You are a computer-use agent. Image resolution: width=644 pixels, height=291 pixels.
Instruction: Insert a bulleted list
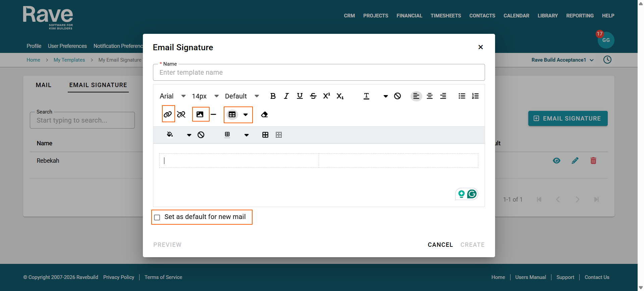pyautogui.click(x=462, y=96)
